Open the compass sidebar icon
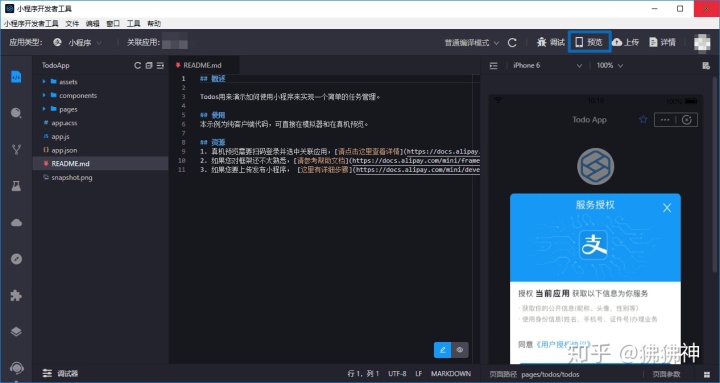This screenshot has height=383, width=720. pyautogui.click(x=16, y=259)
